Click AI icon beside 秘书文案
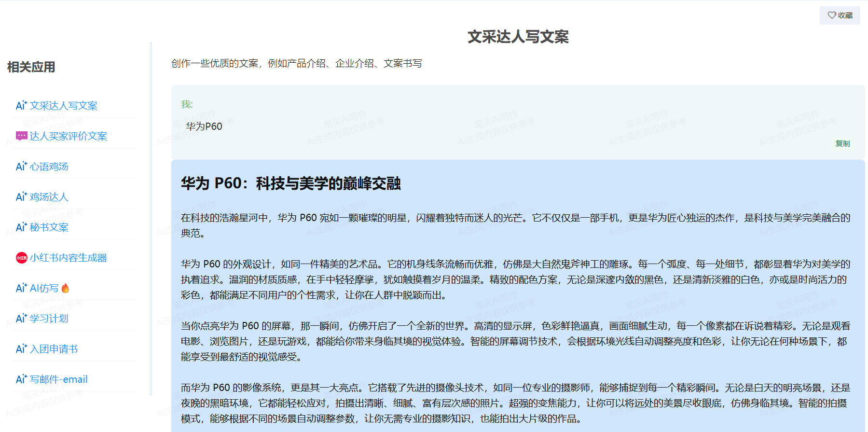The image size is (868, 432). pos(21,227)
